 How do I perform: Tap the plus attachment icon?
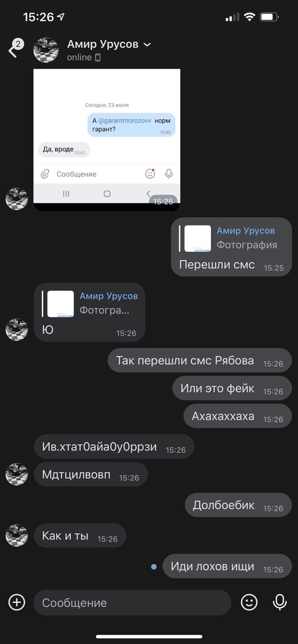tap(17, 602)
